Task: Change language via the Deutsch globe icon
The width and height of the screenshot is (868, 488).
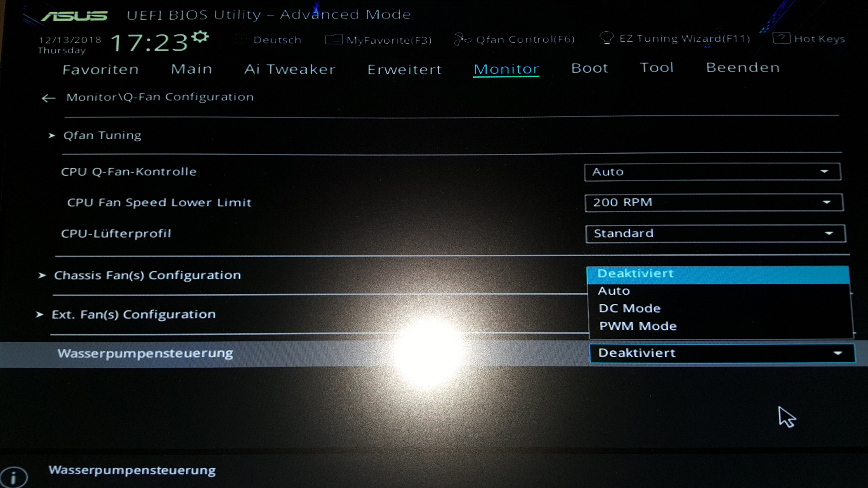Action: 241,40
